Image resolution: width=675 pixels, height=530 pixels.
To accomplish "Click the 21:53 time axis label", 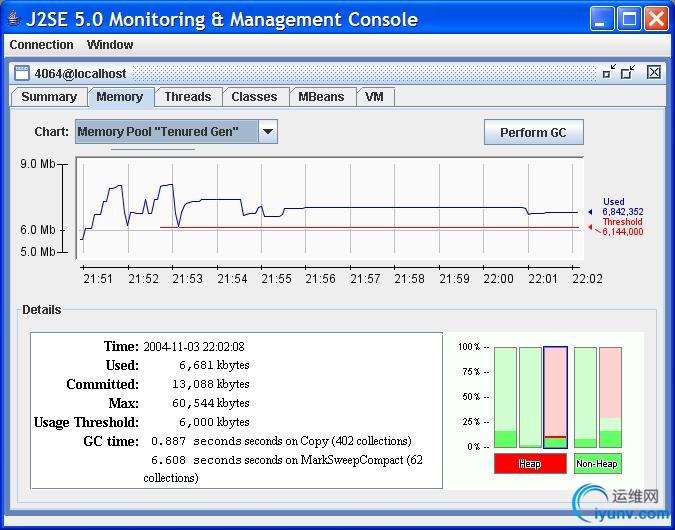I will coord(187,279).
